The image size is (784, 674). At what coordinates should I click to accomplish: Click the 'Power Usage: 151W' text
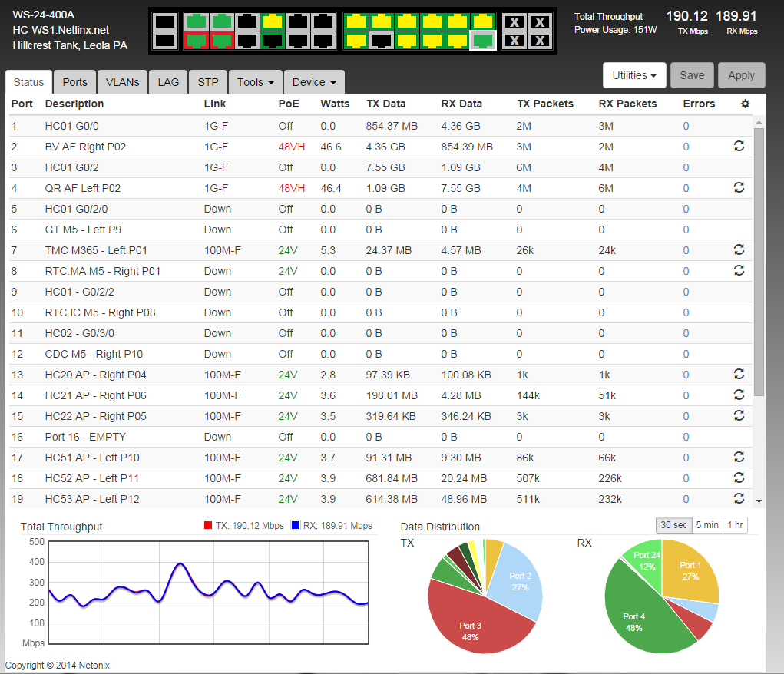tap(616, 30)
